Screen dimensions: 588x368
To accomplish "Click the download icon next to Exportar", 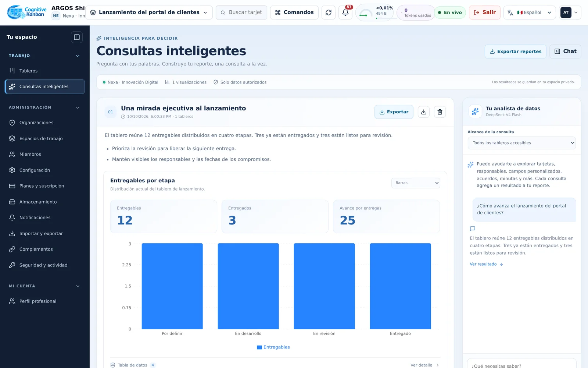I will click(x=424, y=112).
